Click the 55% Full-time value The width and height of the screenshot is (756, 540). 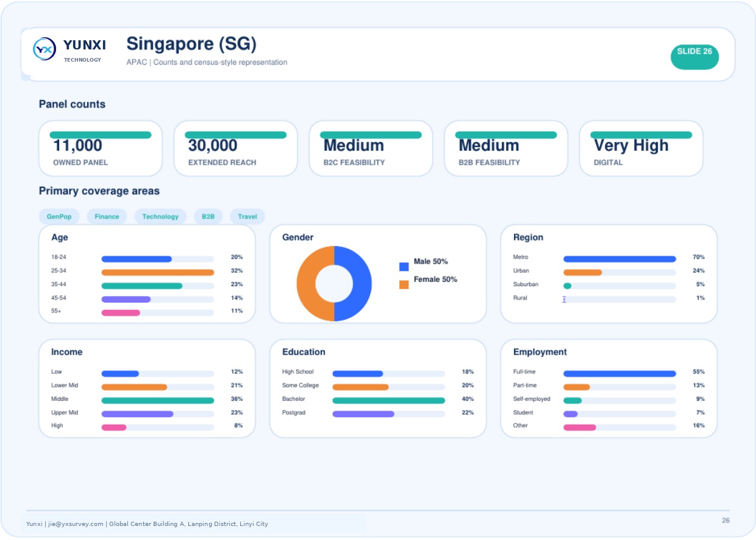coord(699,372)
